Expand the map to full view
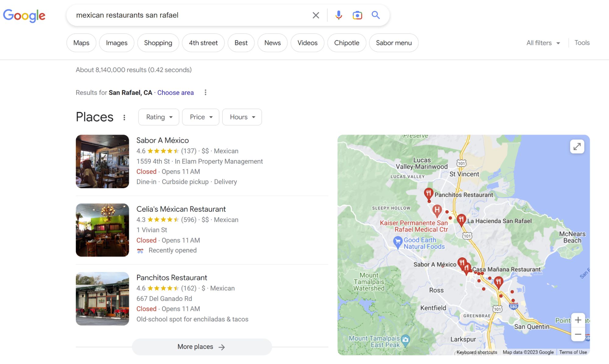This screenshot has width=609, height=364. pos(577,147)
